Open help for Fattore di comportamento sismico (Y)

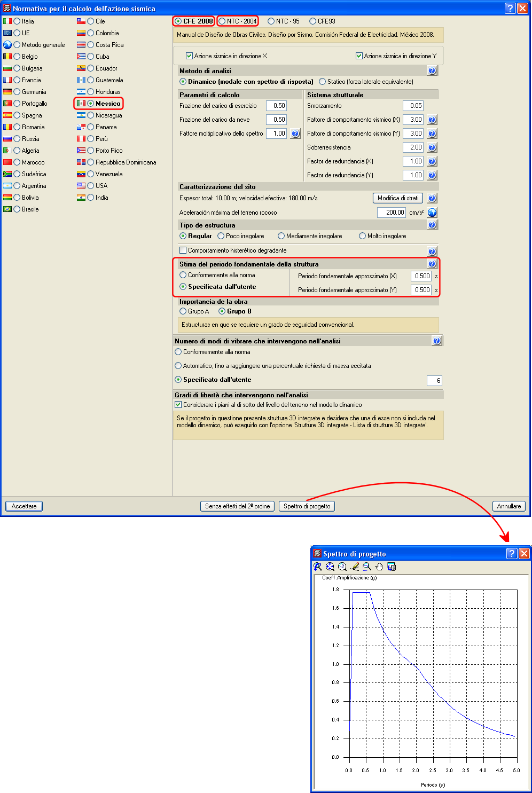click(x=433, y=134)
